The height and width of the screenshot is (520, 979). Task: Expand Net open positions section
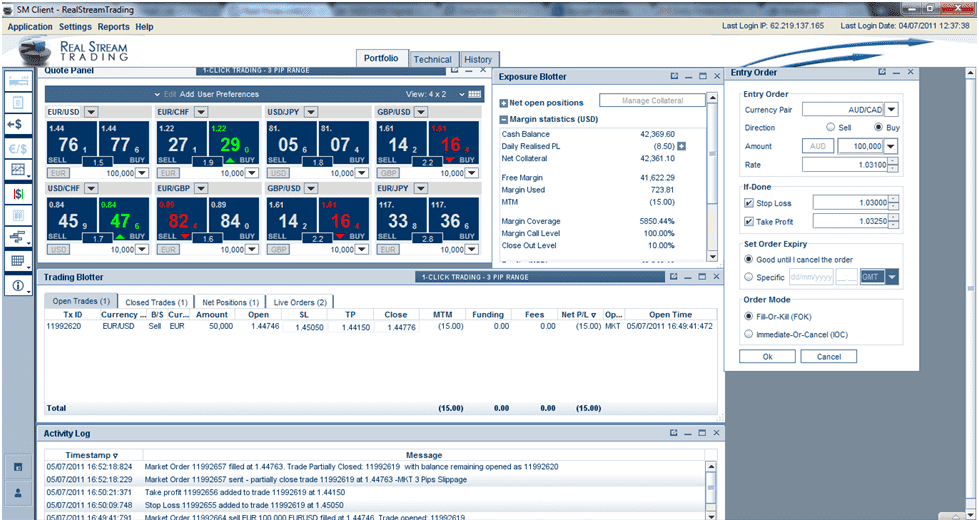504,103
